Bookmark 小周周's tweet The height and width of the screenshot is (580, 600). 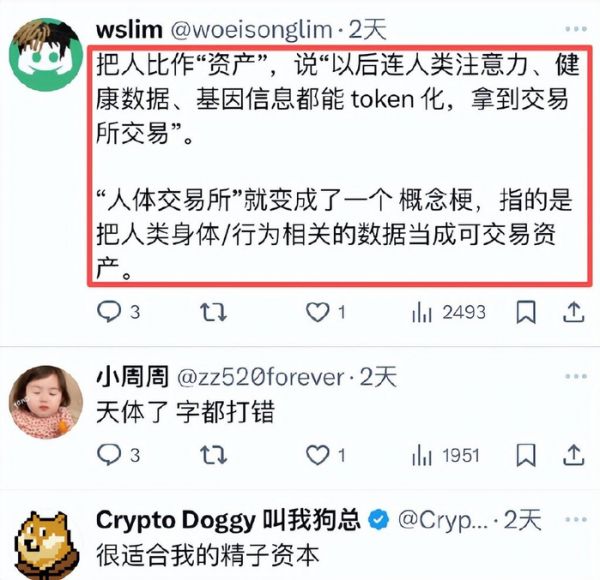click(x=526, y=455)
